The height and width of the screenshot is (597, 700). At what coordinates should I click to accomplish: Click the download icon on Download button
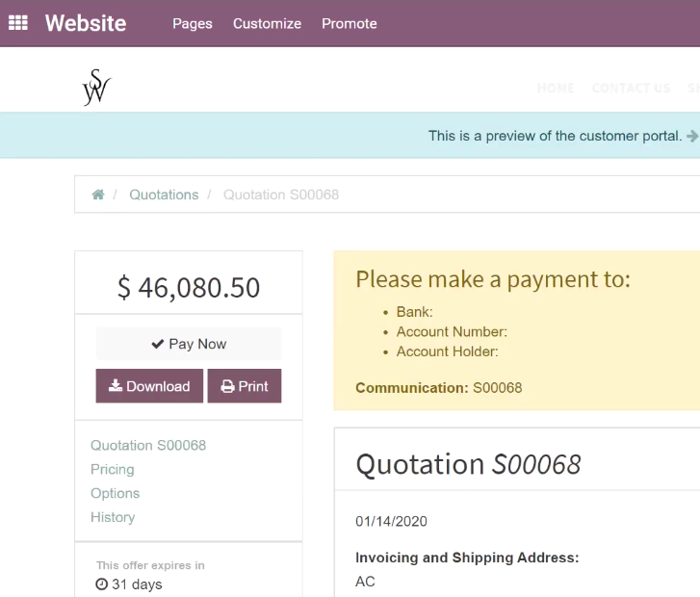pyautogui.click(x=116, y=385)
